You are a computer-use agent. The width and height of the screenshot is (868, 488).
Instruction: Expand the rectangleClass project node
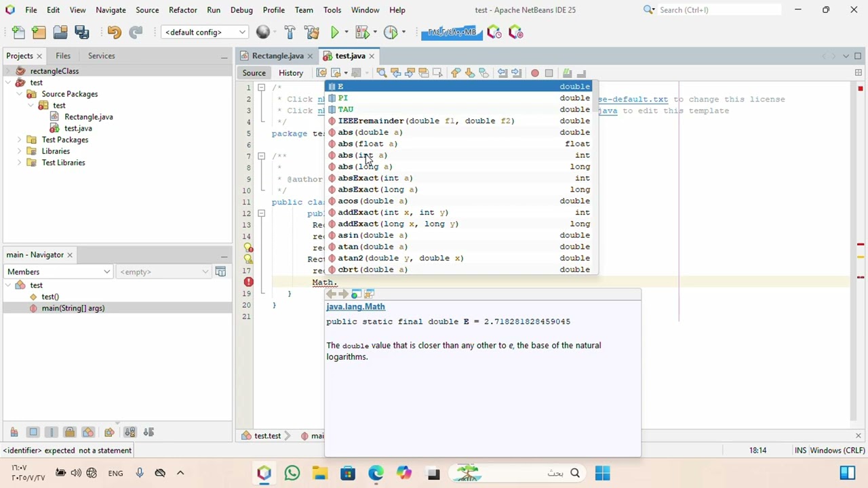(7, 71)
